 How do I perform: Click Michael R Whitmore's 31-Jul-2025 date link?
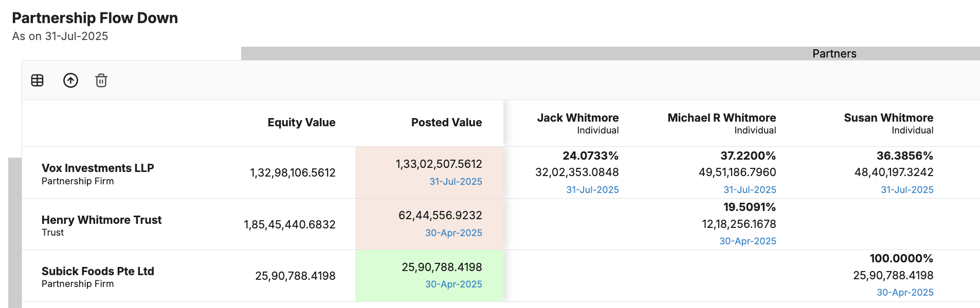pos(750,190)
